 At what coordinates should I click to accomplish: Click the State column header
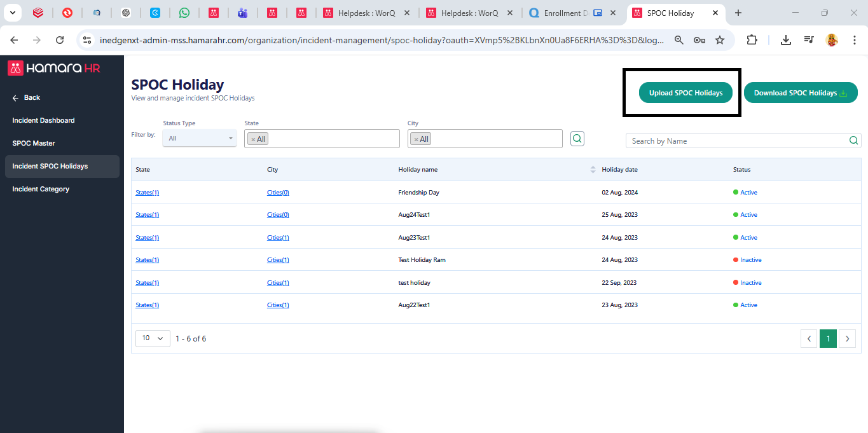142,170
